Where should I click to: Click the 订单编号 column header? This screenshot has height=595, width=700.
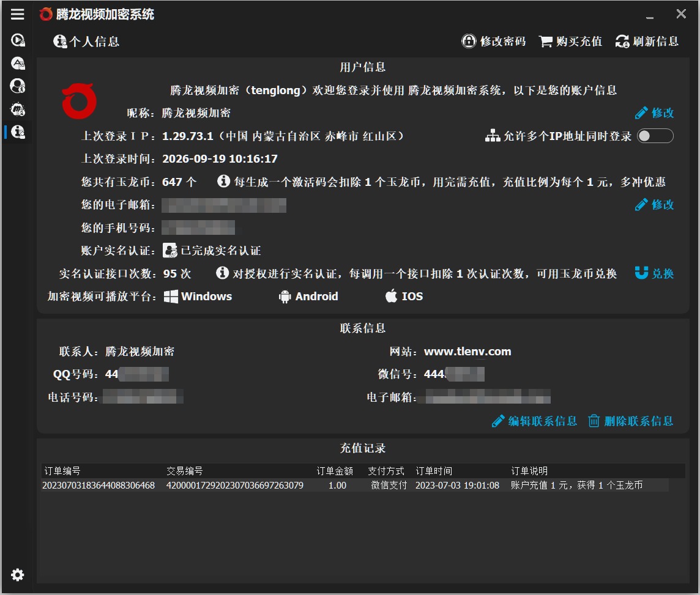62,471
